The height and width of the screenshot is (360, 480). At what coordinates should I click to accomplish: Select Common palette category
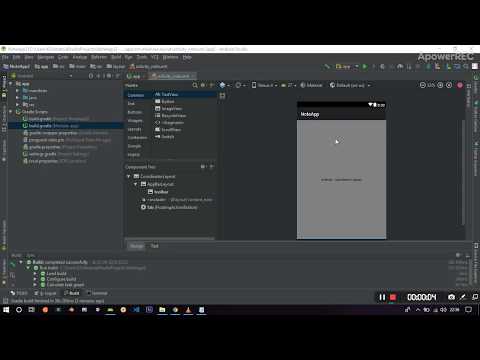136,95
